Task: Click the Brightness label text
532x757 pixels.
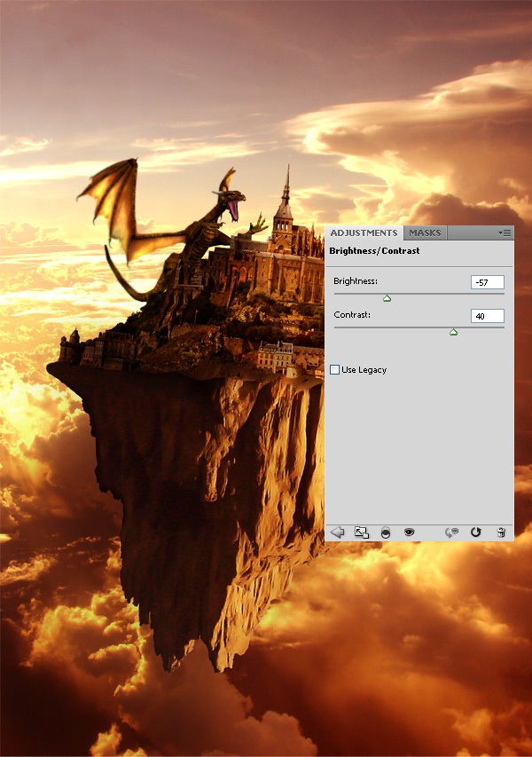Action: 356,281
